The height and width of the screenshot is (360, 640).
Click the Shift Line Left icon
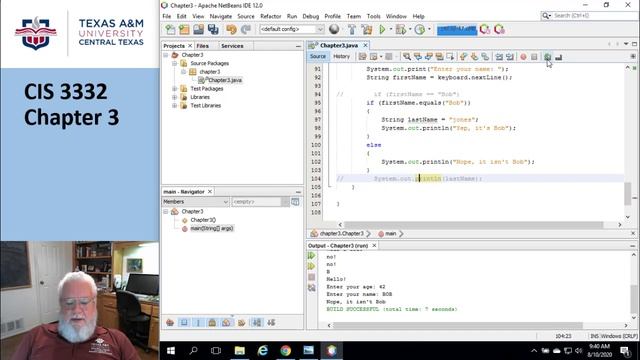tap(499, 57)
